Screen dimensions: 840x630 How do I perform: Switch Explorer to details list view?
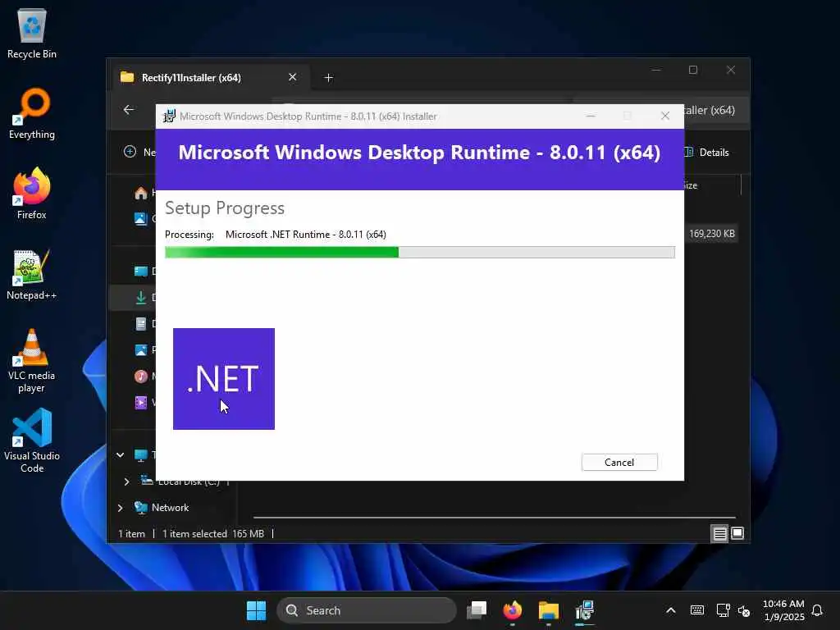tap(719, 533)
